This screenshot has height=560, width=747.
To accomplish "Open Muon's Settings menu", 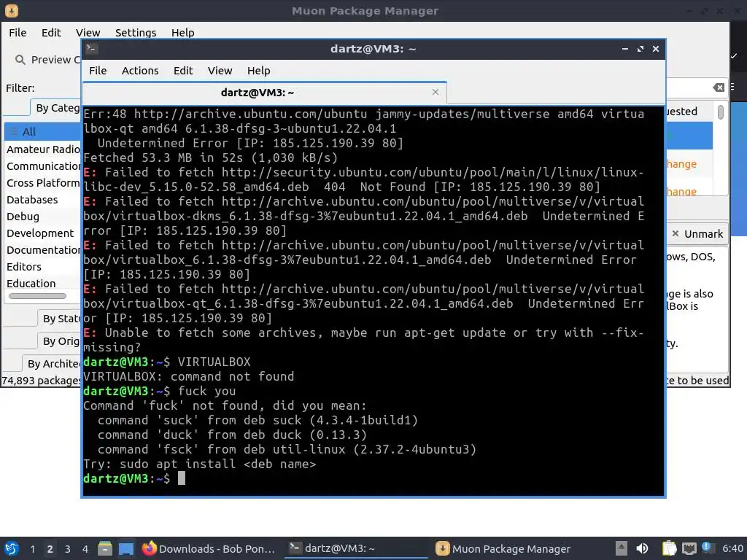I will point(136,32).
